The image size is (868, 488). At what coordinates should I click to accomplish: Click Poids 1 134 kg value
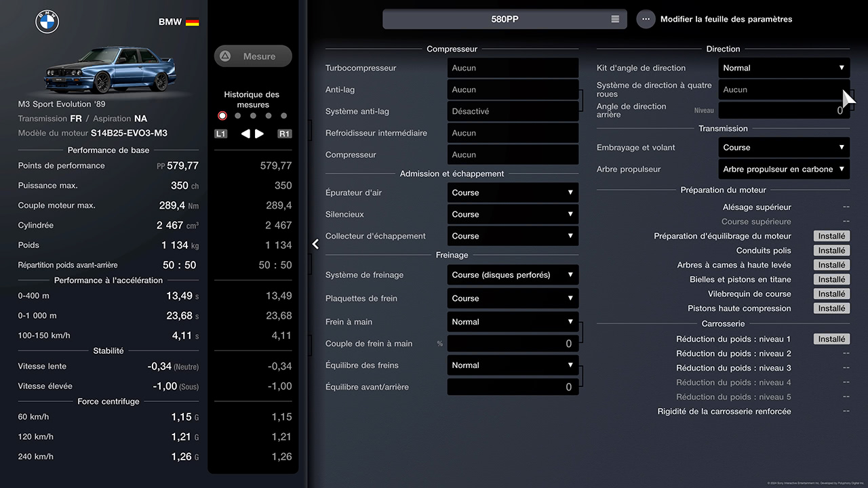(180, 245)
